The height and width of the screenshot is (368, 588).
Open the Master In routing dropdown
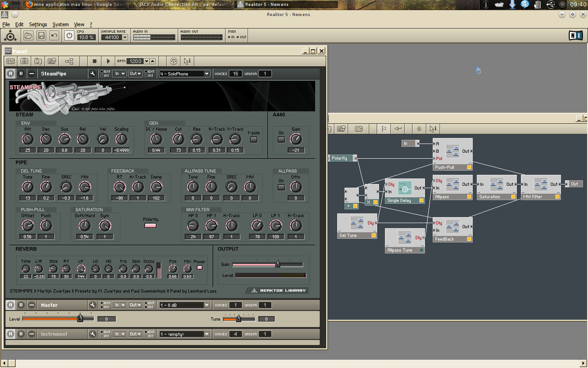(119, 305)
